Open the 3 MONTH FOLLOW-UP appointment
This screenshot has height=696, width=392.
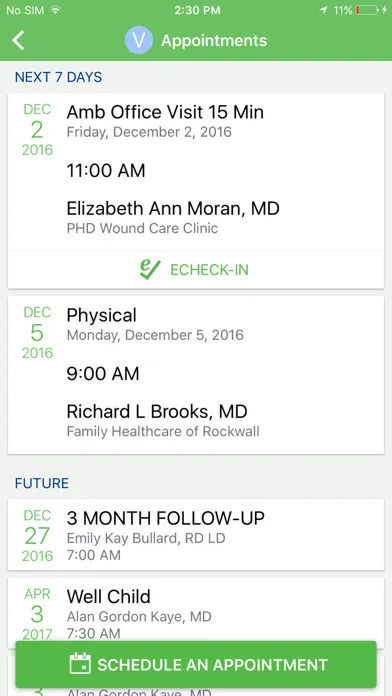point(196,535)
